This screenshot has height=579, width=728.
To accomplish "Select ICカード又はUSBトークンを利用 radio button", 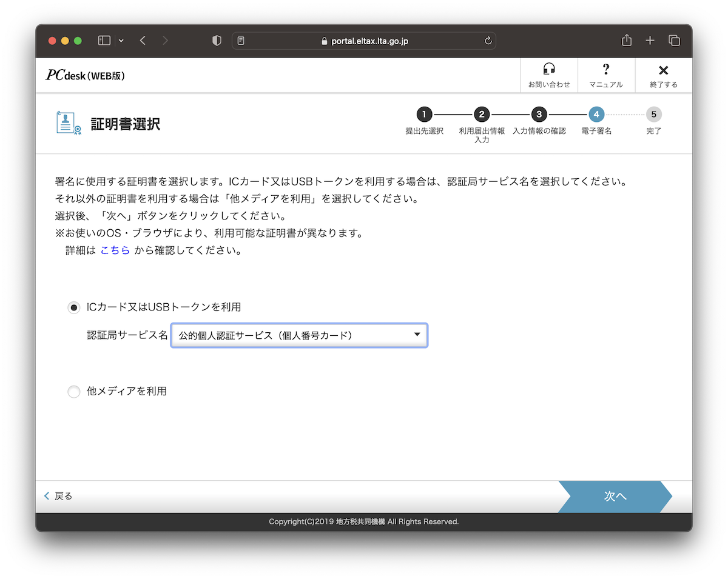I will [74, 308].
